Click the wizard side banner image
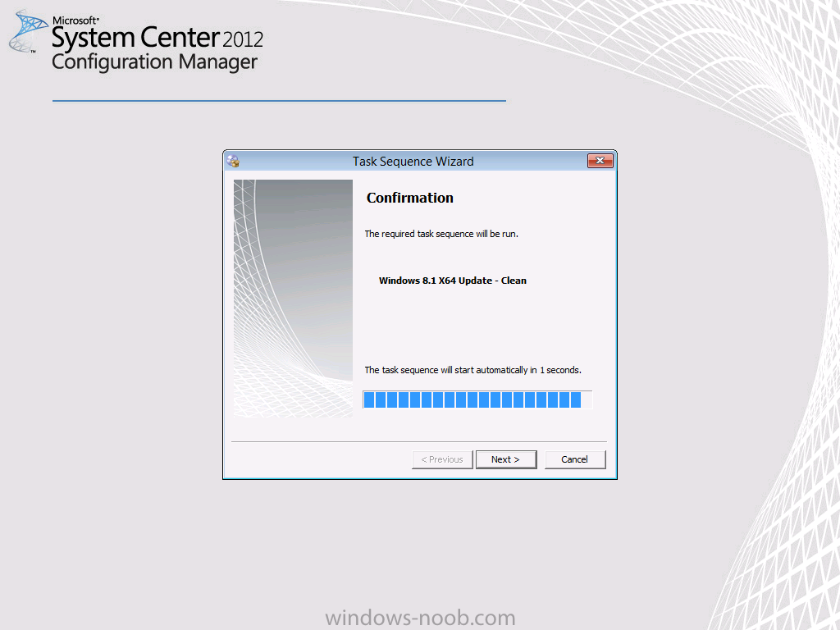 (293, 299)
